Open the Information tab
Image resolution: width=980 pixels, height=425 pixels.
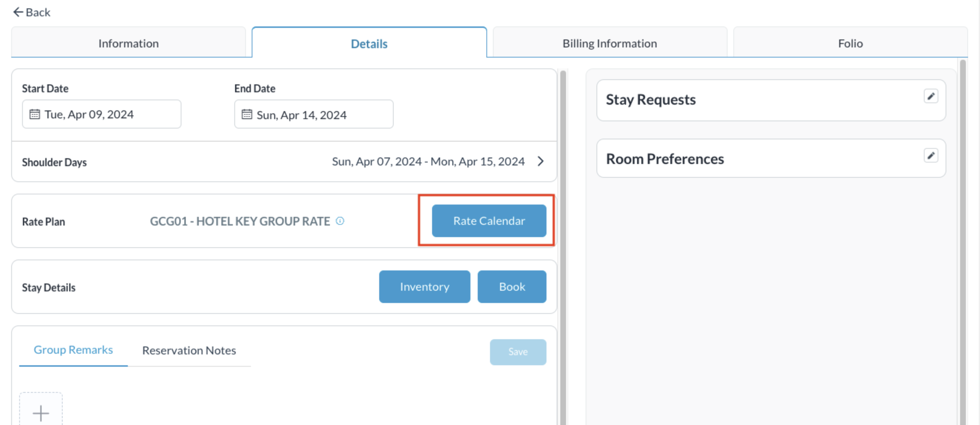click(129, 43)
